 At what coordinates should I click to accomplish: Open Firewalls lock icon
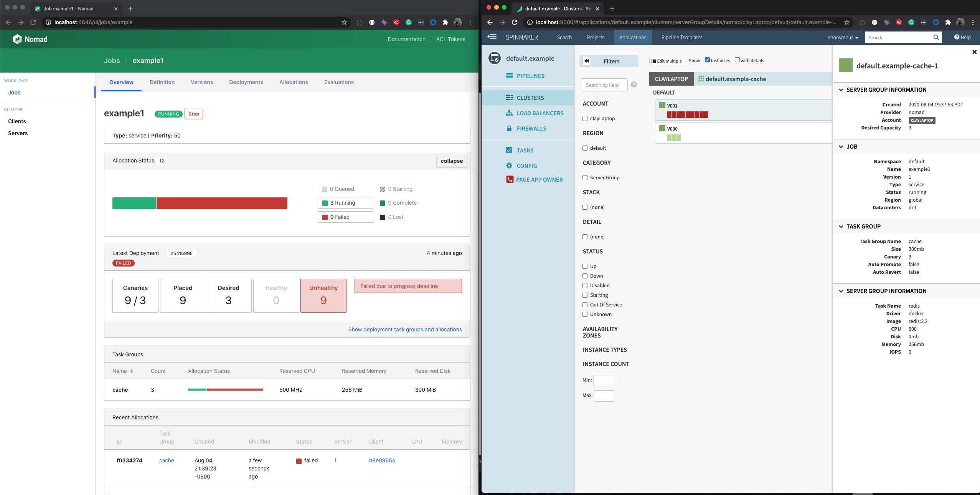pos(509,128)
